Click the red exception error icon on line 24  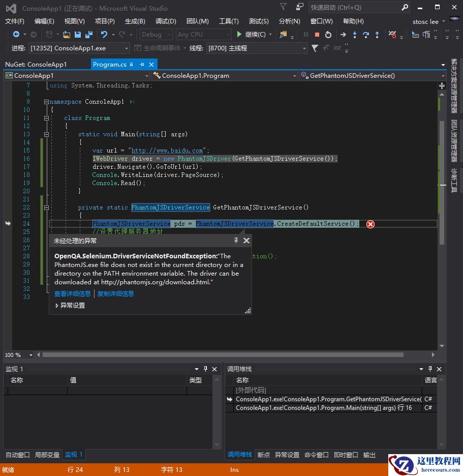pos(371,224)
